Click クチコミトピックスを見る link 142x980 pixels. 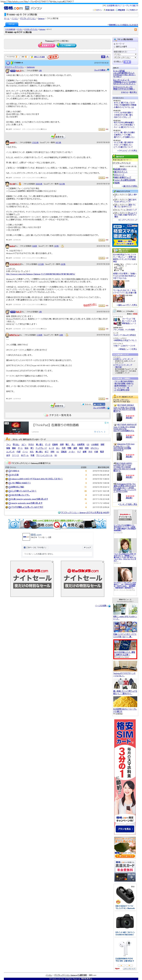(x=128, y=151)
